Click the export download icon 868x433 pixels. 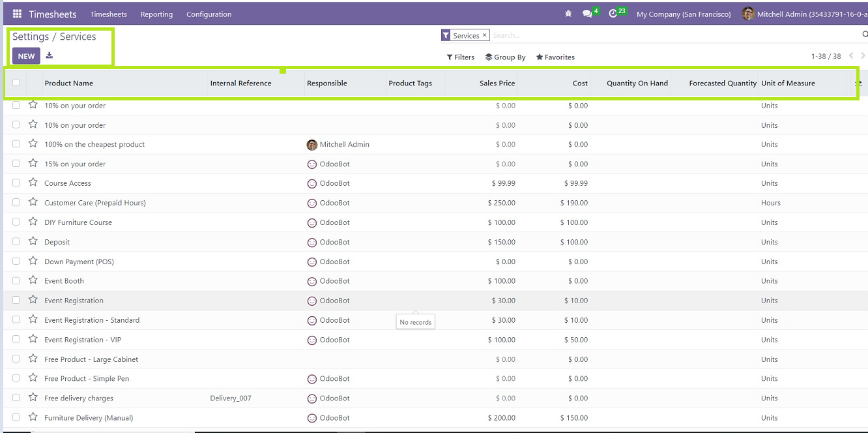(50, 55)
